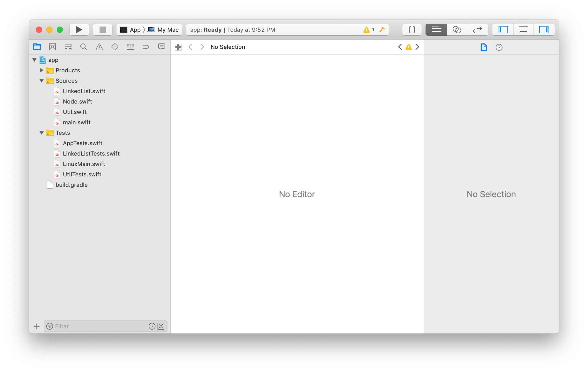Show the Issue navigator warning triangle
Viewport: 588px width, 372px height.
(99, 47)
